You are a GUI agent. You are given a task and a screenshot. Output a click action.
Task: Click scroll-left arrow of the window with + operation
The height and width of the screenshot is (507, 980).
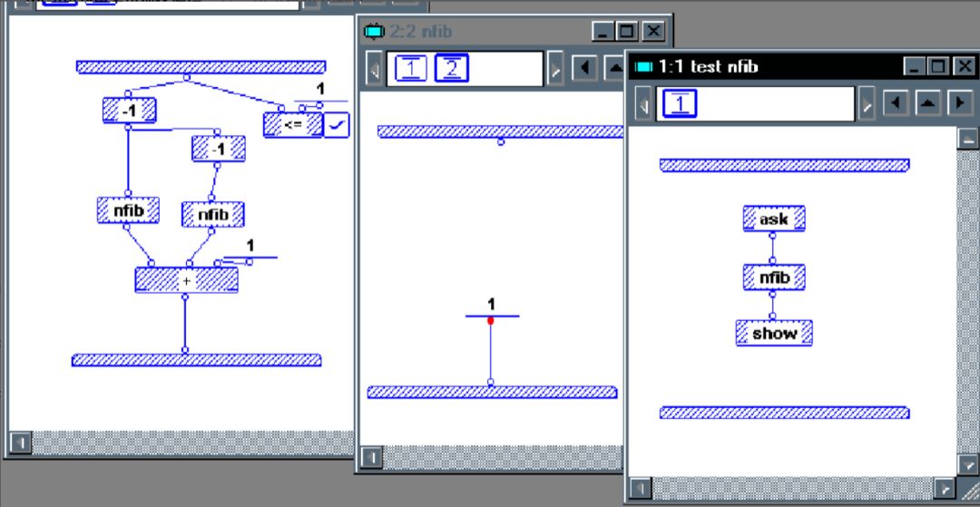coord(21,443)
